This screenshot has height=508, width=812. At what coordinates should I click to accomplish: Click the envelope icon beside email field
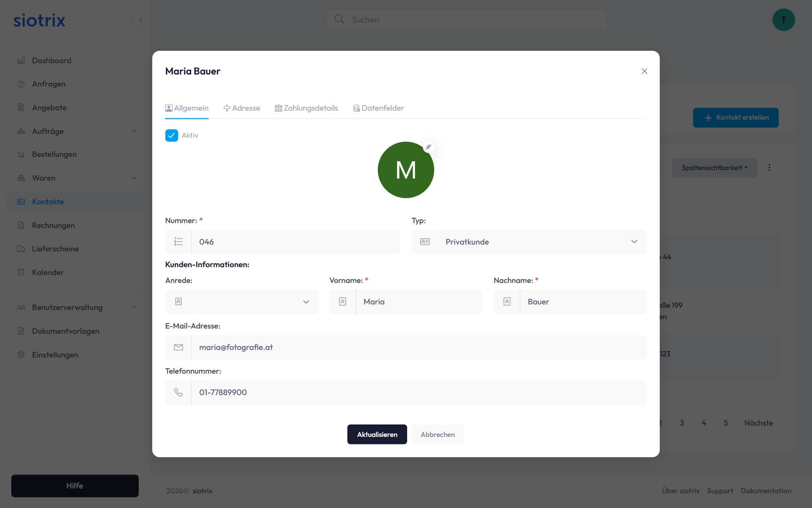pyautogui.click(x=179, y=347)
